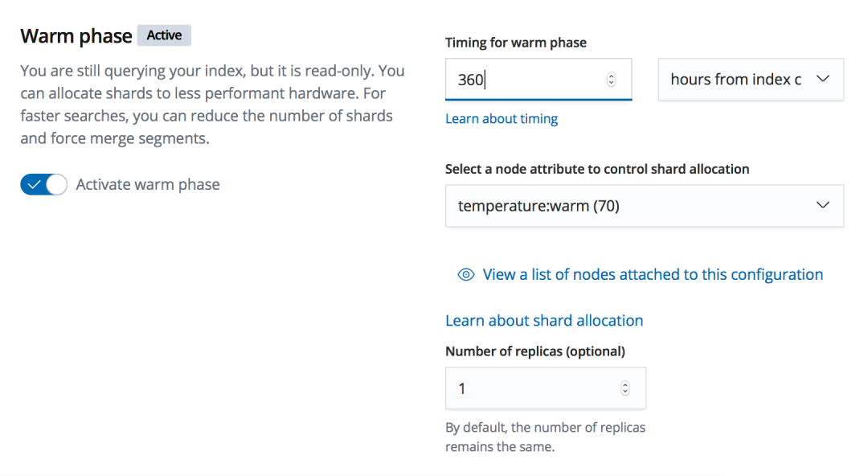Viewport: 868px width, 476px height.
Task: Decrease warm phase timing with down stepper arrow
Action: tap(611, 83)
